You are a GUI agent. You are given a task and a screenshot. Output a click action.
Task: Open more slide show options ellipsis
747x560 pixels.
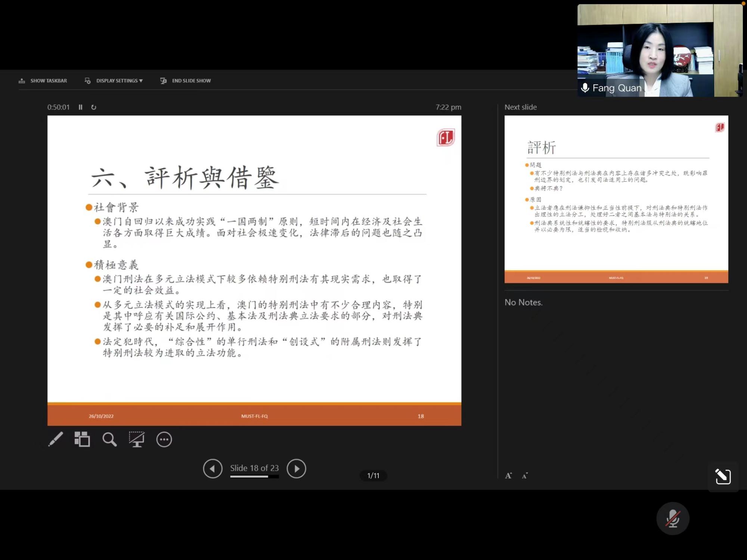[164, 439]
